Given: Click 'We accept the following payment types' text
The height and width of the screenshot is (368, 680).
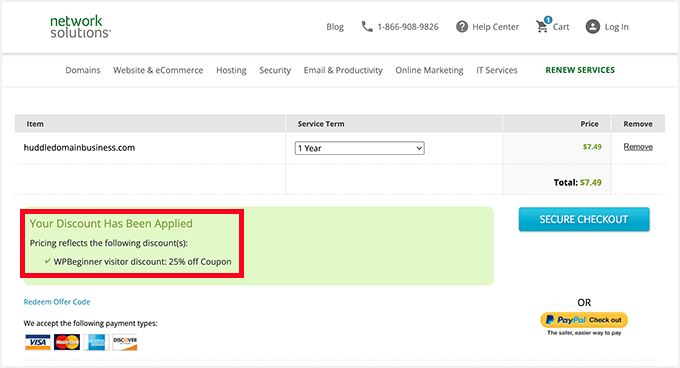Looking at the screenshot, I should [90, 323].
